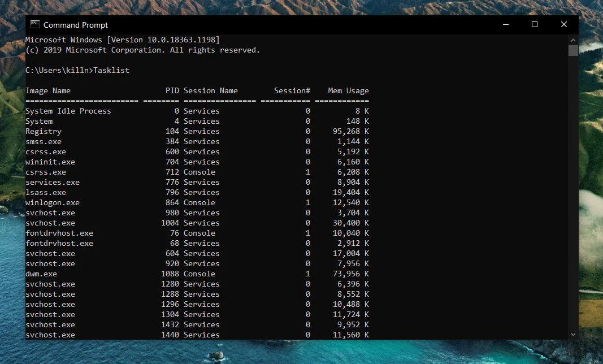
Task: Click the 'smss.exe' process name
Action: pos(44,142)
